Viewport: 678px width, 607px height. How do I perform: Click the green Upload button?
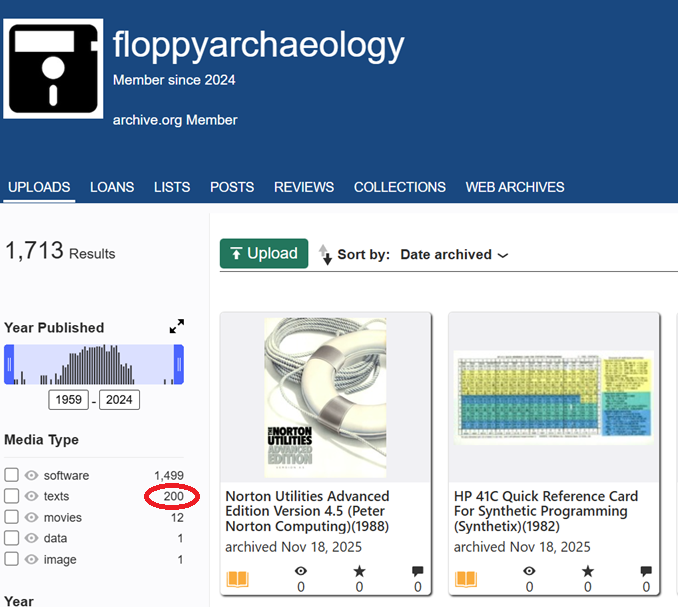tap(264, 253)
